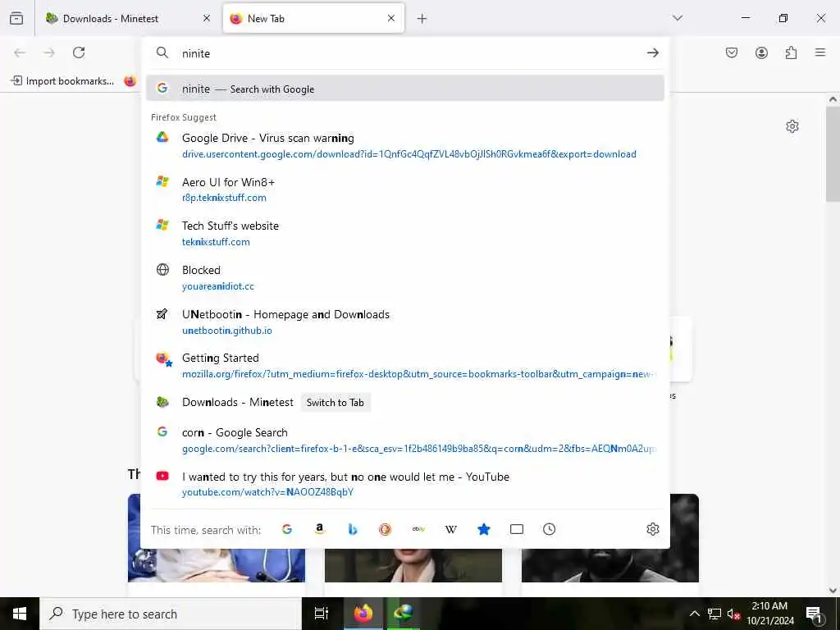
Task: Open Save to Pocket icon
Action: pos(732,52)
